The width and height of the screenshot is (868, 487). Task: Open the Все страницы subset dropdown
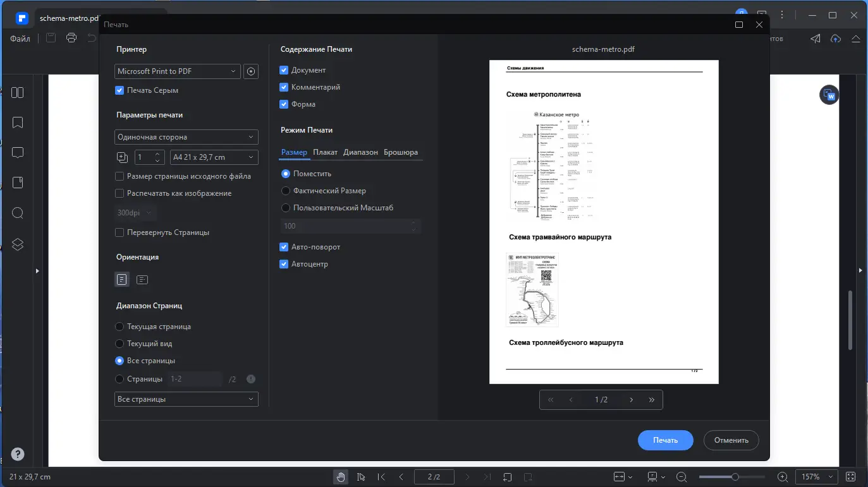tap(186, 399)
